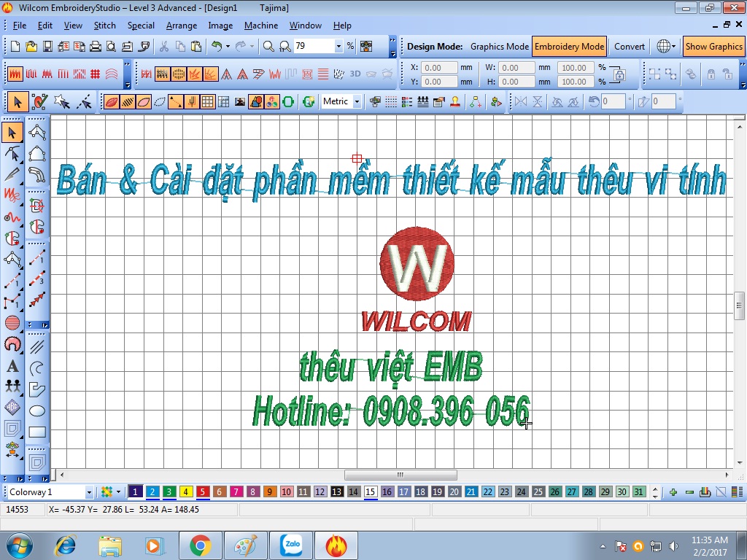The height and width of the screenshot is (560, 747).
Task: Toggle the TrueView stitch display button
Action: [x=112, y=101]
